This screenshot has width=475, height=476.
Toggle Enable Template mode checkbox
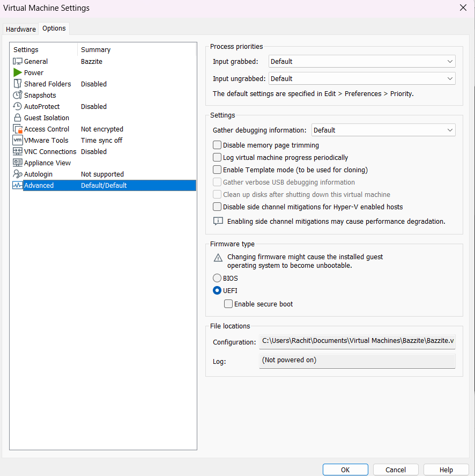tap(217, 170)
